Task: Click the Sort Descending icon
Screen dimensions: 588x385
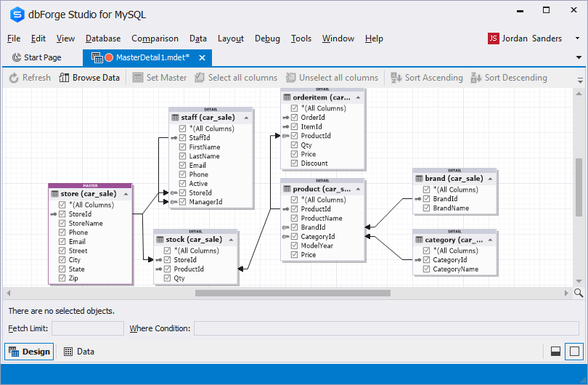Action: 476,78
